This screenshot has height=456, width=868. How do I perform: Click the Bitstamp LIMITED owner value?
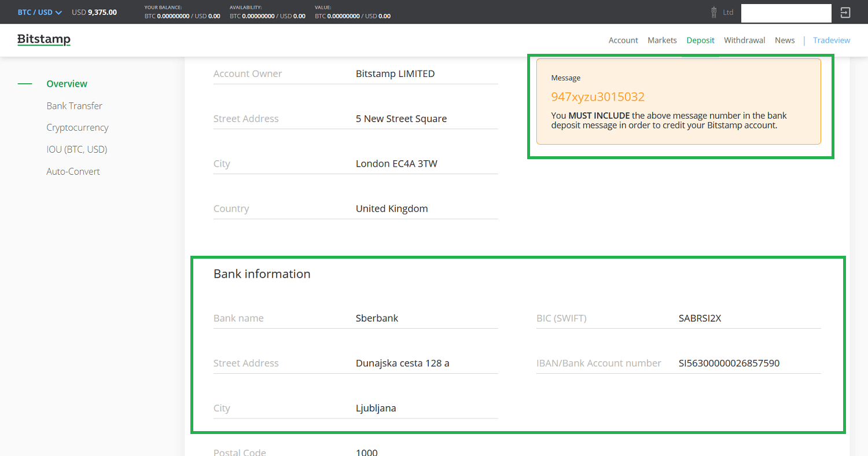(395, 73)
